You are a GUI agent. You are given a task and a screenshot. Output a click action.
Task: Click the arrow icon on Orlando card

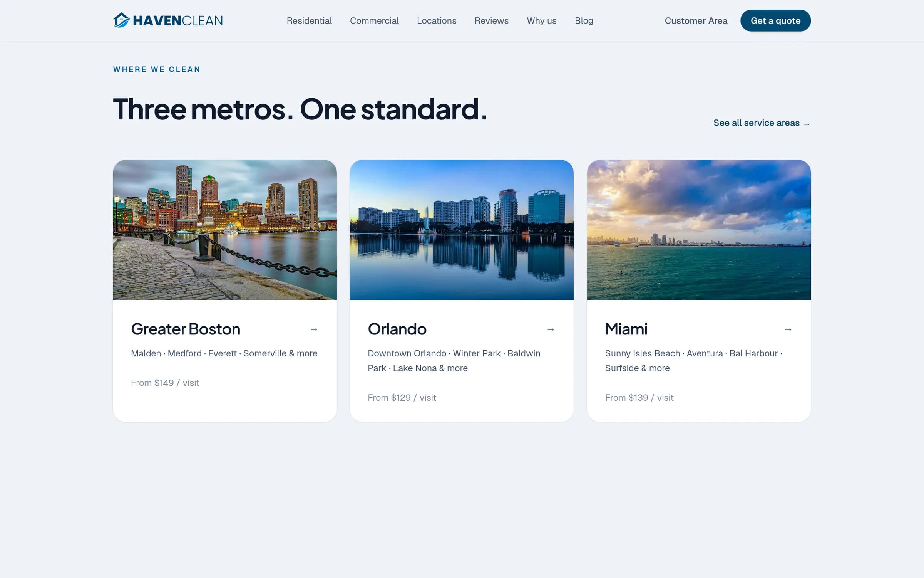pos(551,329)
